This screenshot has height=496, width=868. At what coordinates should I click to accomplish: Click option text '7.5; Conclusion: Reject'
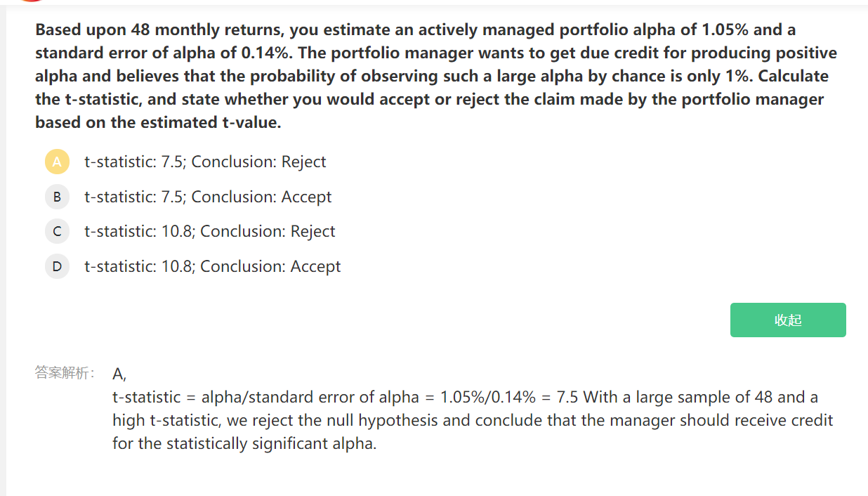244,162
